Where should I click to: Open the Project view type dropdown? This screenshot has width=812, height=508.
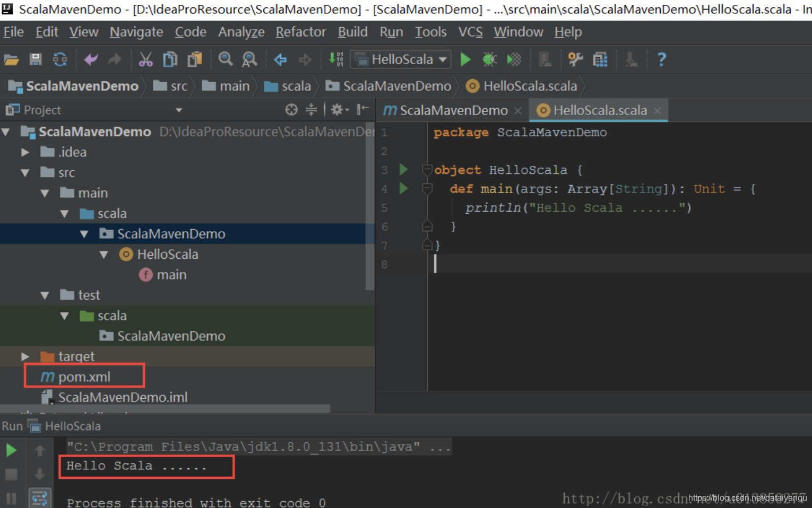(179, 110)
